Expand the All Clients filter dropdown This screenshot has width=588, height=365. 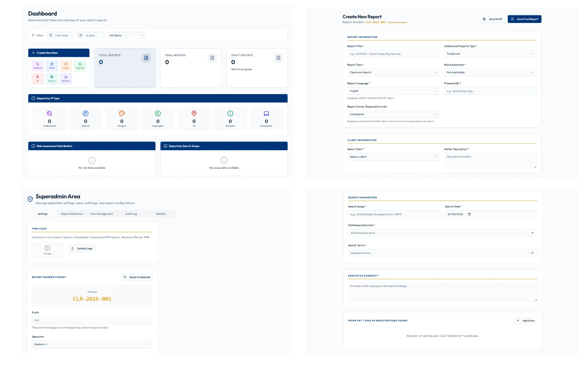126,35
